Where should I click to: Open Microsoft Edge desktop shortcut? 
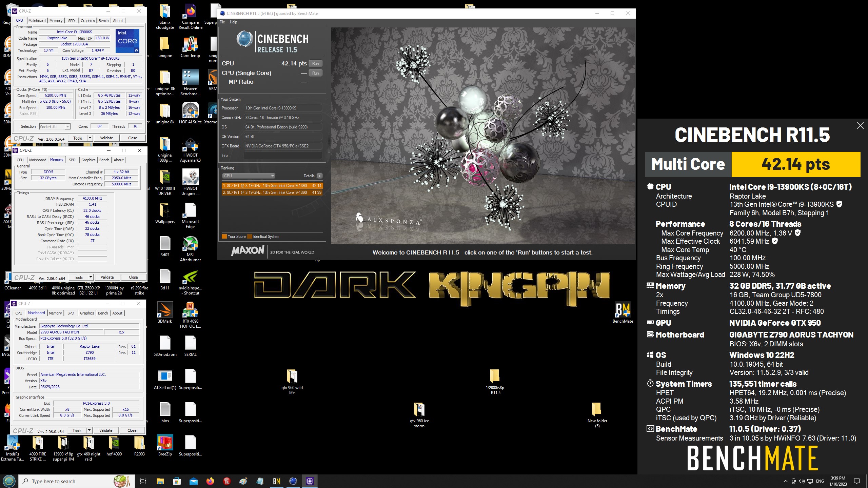(x=190, y=216)
